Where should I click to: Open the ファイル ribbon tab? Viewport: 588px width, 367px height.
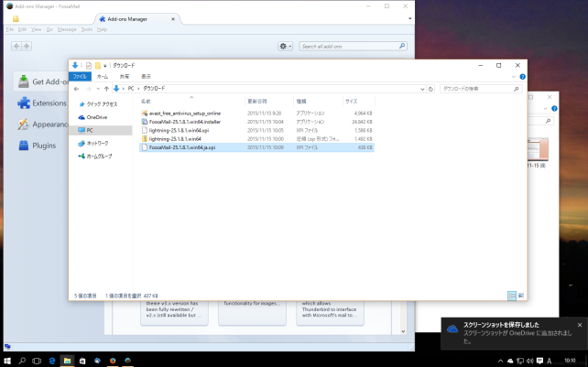pyautogui.click(x=80, y=77)
